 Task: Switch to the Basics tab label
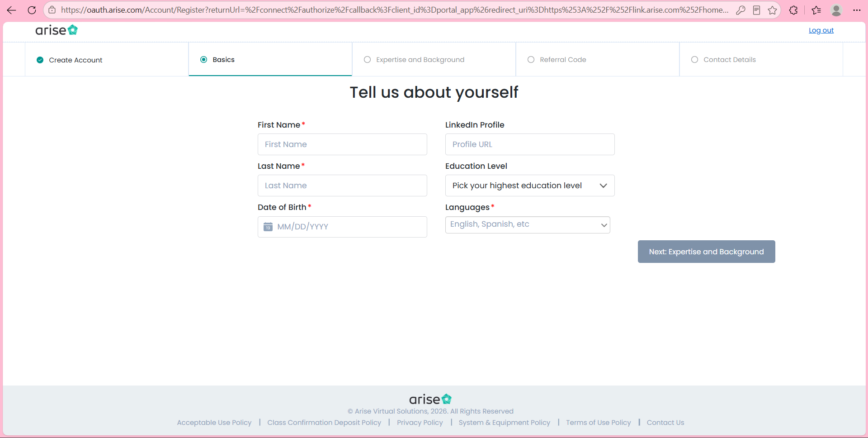(223, 60)
